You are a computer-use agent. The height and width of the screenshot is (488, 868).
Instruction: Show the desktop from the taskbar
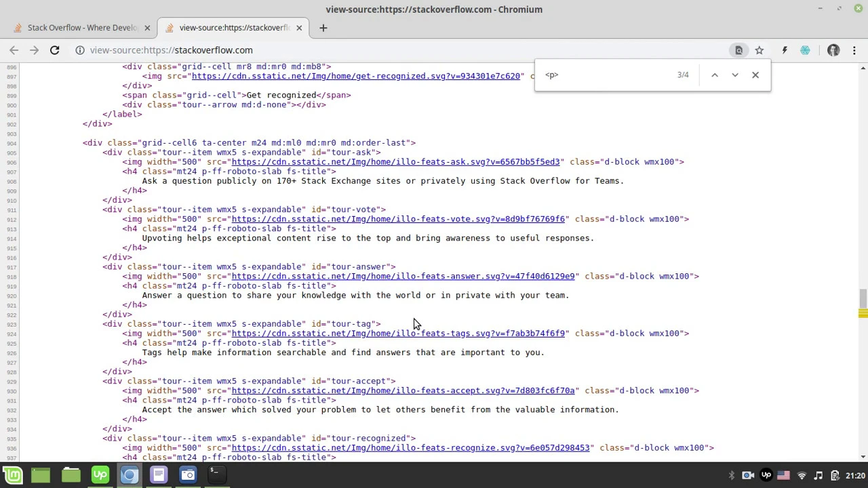41,475
